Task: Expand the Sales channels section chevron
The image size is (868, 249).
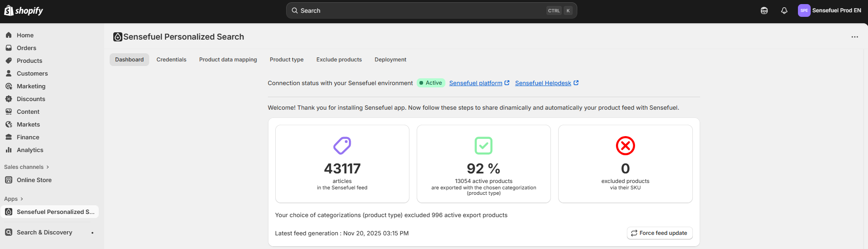Action: [48, 167]
